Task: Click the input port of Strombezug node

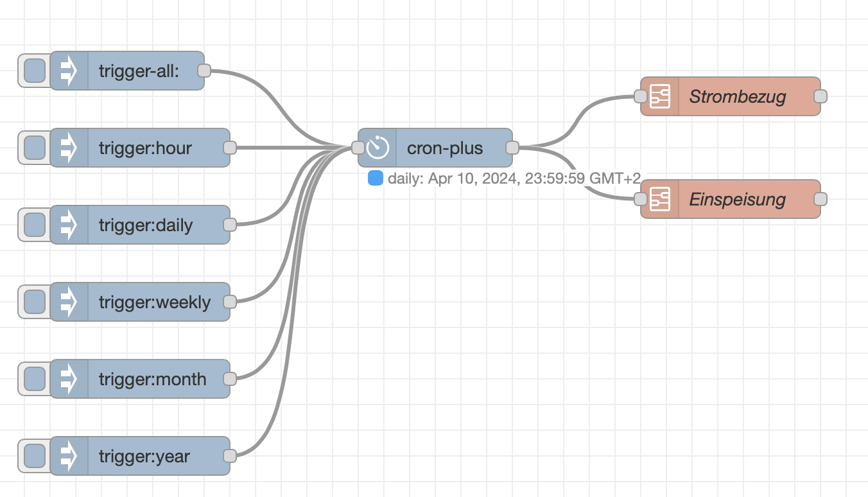Action: 641,96
